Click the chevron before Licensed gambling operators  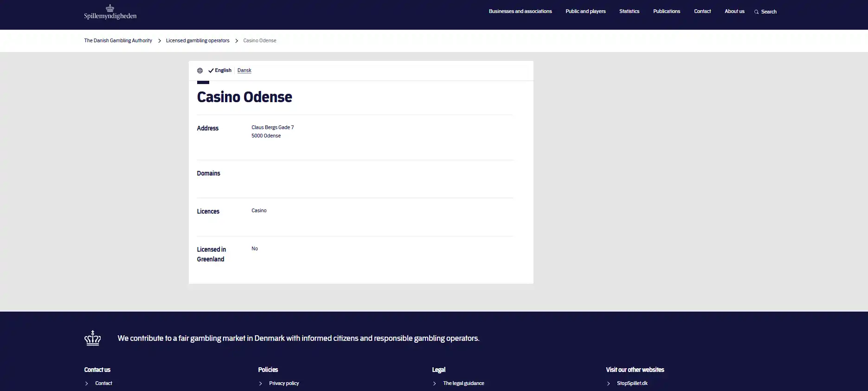coord(160,41)
